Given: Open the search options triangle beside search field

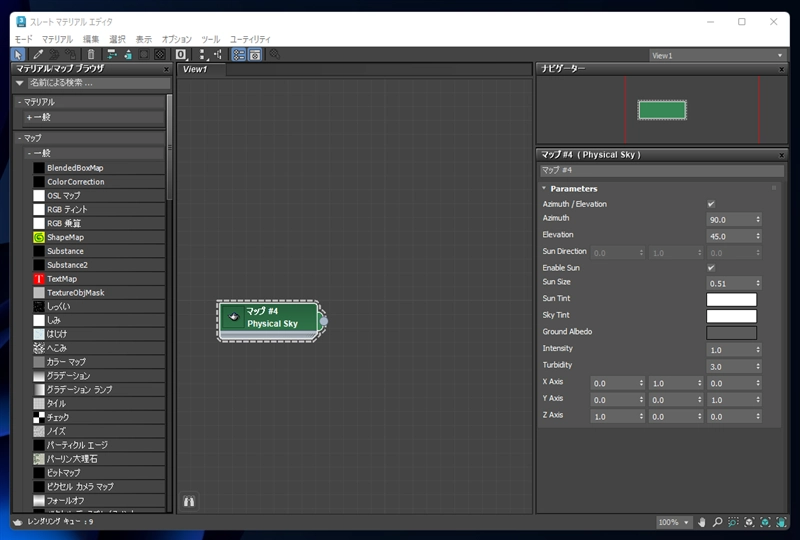Looking at the screenshot, I should tap(19, 83).
